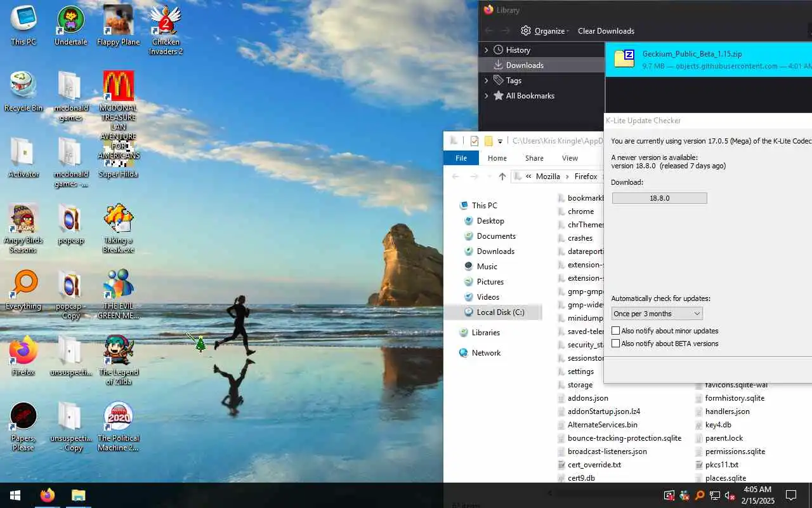The height and width of the screenshot is (508, 812).
Task: Select the McDonald Treasure Land Adventure icon
Action: pyautogui.click(x=118, y=114)
